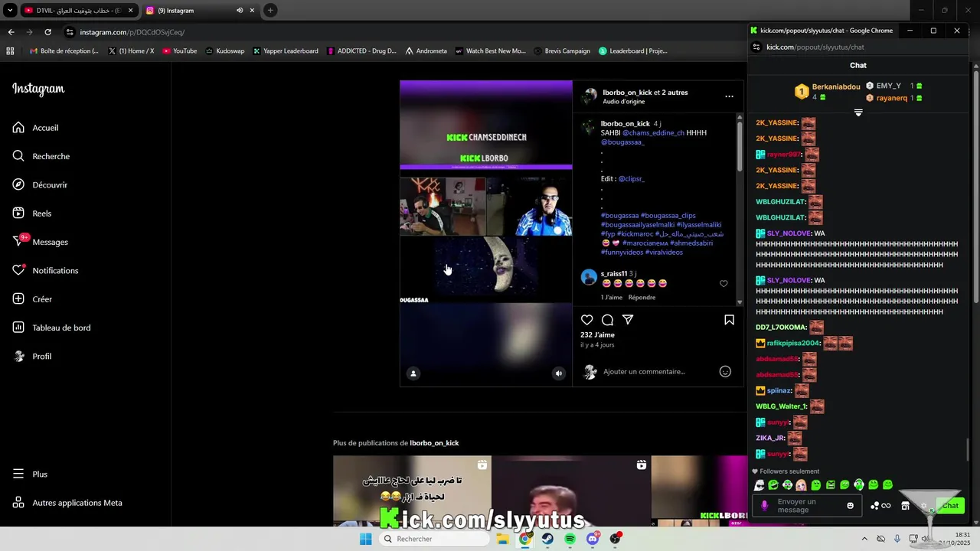The width and height of the screenshot is (980, 551).
Task: Collapse the Kick chat leaderboard arrow
Action: click(858, 112)
